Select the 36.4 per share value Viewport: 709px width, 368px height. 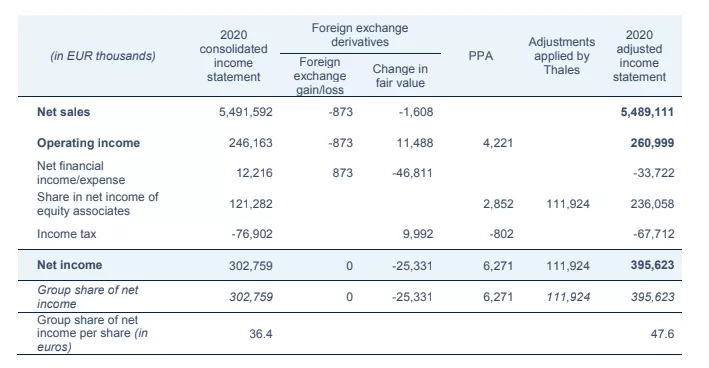[261, 334]
